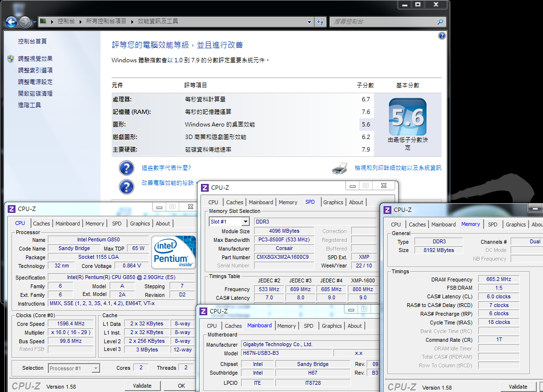Click the 4096 MBytes module size value
The height and width of the screenshot is (392, 543).
pos(284,231)
